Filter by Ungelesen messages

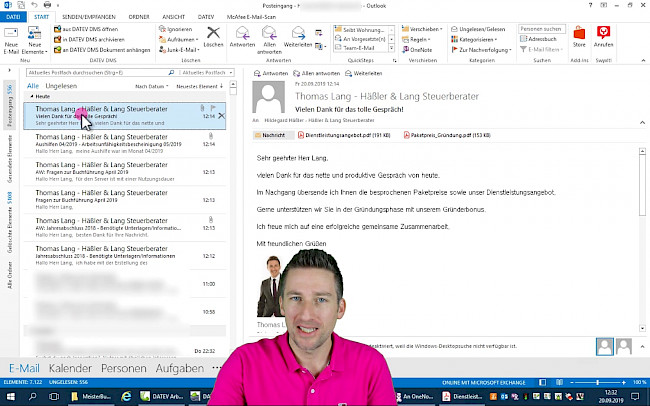click(x=61, y=86)
